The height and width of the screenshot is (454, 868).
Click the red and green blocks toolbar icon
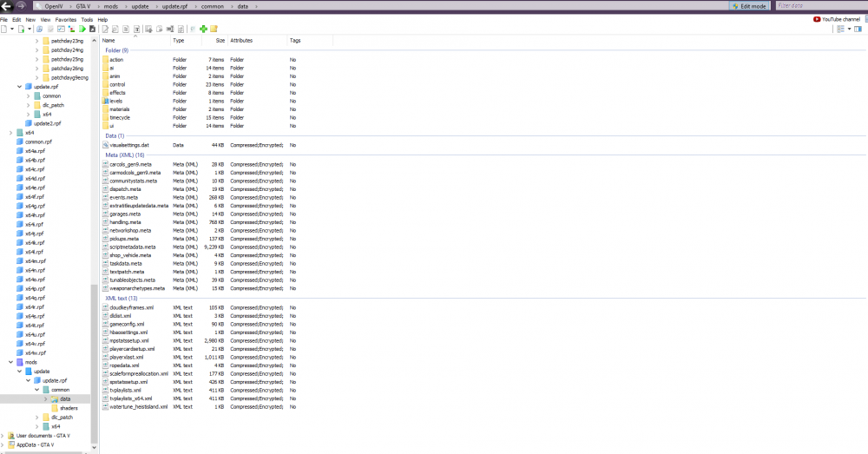(x=71, y=29)
